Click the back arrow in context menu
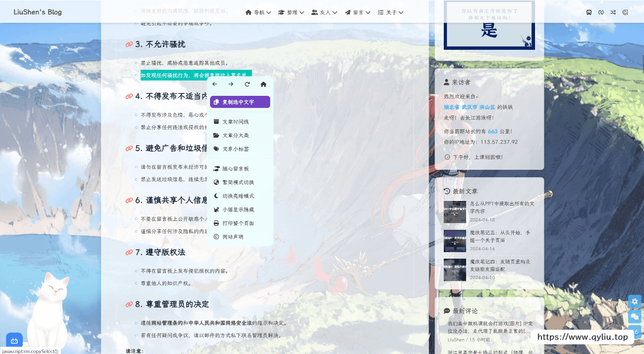 215,84
